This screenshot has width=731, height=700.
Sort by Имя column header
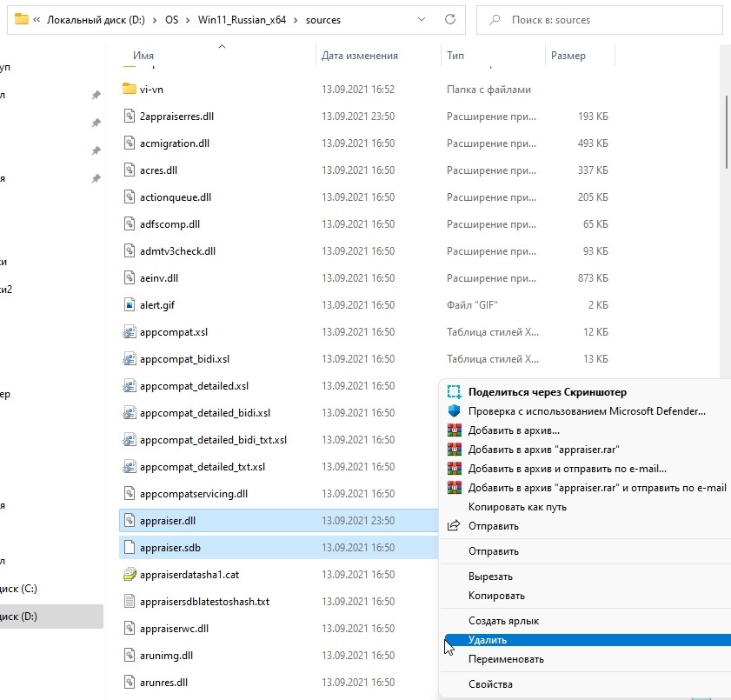(x=143, y=55)
